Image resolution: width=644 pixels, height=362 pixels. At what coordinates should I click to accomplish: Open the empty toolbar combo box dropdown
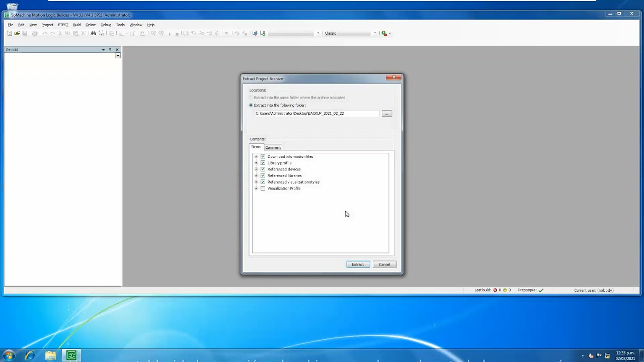pos(317,33)
